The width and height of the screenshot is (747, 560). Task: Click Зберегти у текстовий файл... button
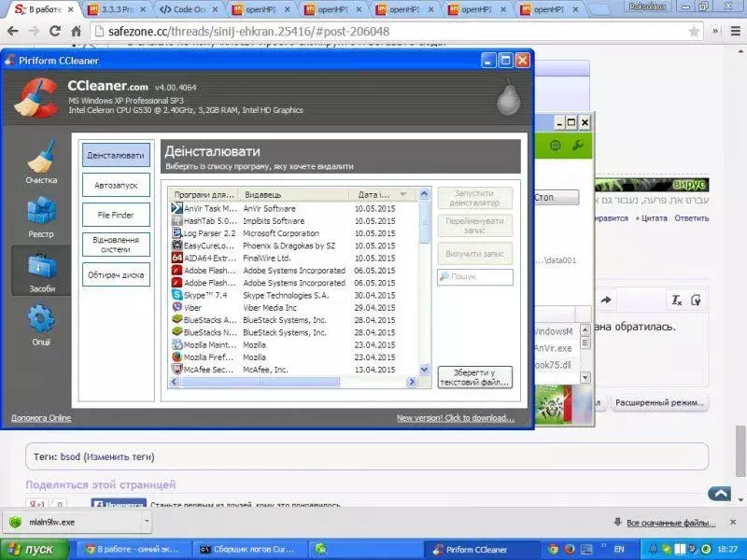(475, 377)
